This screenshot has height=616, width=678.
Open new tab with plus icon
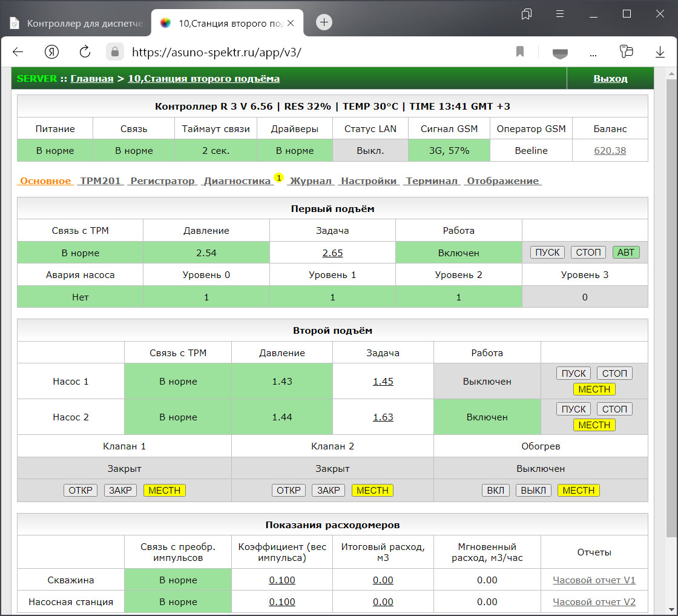click(x=324, y=22)
